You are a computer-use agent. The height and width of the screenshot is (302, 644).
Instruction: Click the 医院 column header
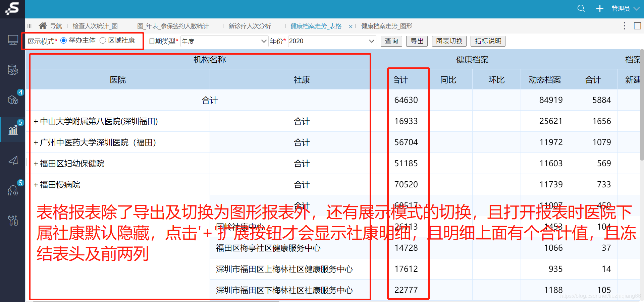[118, 80]
